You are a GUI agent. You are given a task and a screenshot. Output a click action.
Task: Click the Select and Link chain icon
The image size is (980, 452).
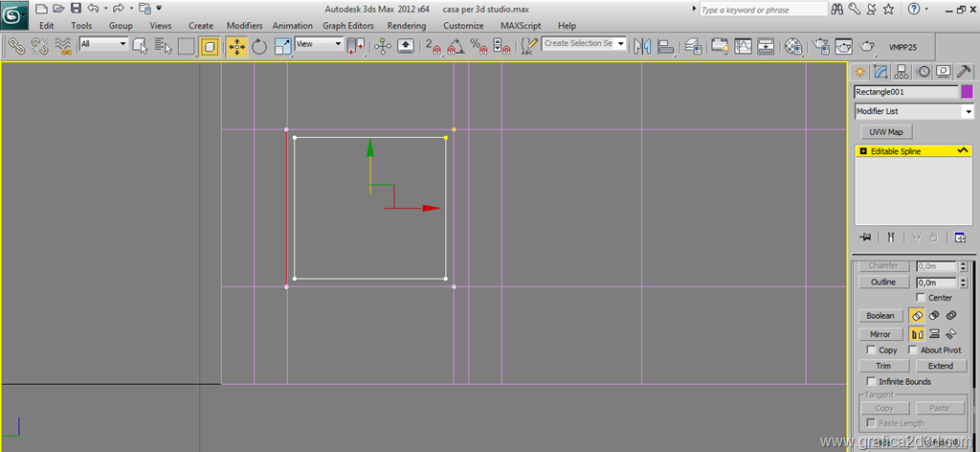[x=16, y=46]
